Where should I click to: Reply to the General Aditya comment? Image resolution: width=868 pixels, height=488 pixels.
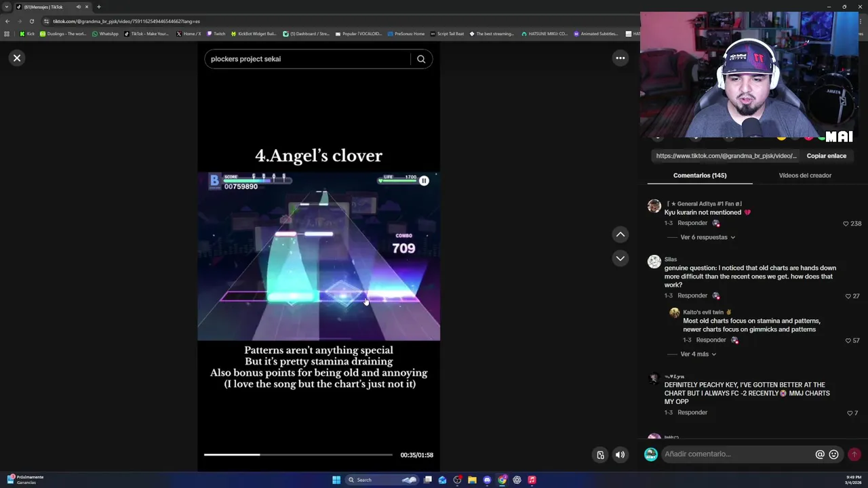(692, 223)
